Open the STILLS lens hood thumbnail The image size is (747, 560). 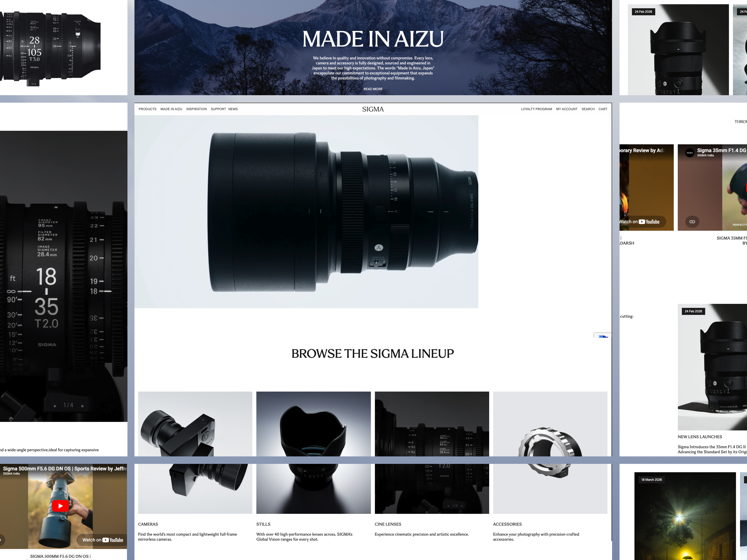coord(313,453)
